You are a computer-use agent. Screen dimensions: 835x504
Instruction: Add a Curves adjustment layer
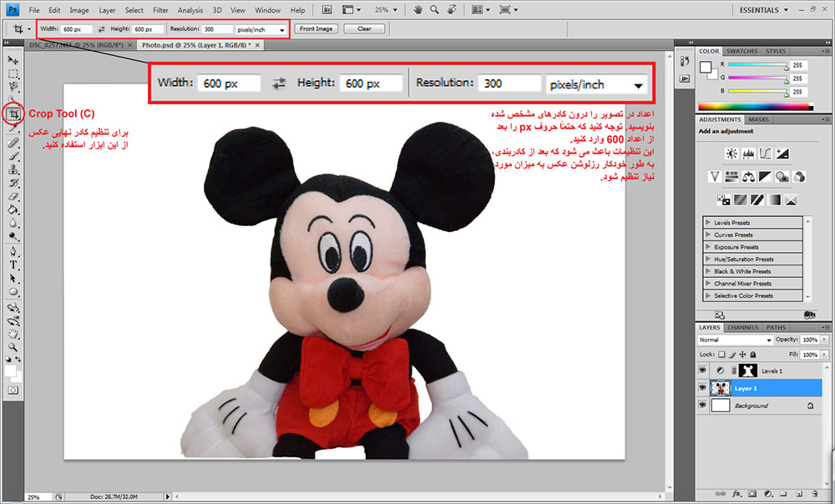(x=765, y=154)
